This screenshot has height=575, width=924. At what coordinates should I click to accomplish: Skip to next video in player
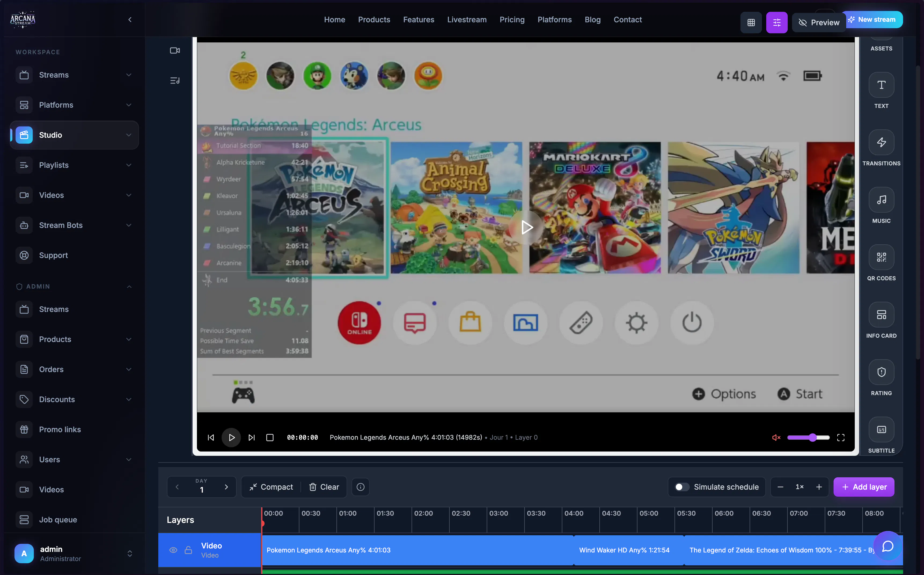point(251,437)
